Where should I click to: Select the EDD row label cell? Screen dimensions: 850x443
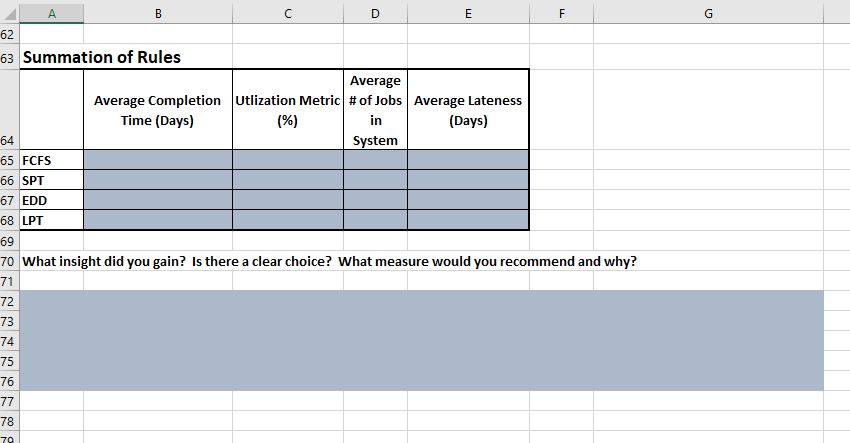(51, 200)
